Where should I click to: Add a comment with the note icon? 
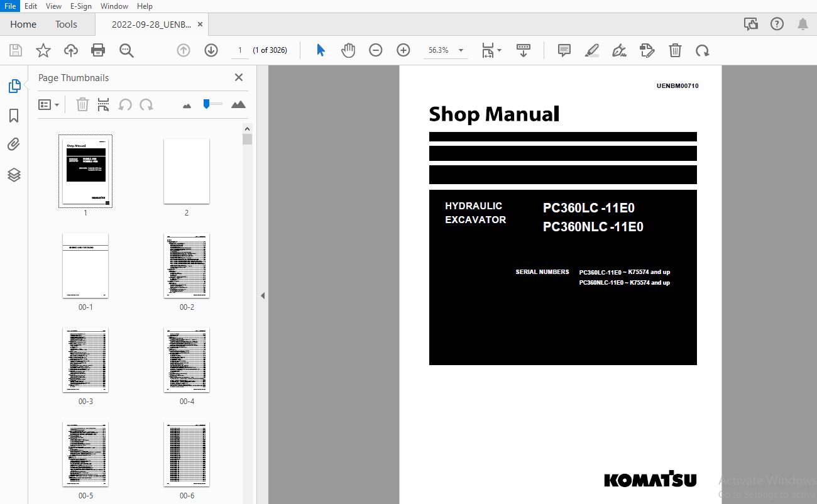point(564,50)
